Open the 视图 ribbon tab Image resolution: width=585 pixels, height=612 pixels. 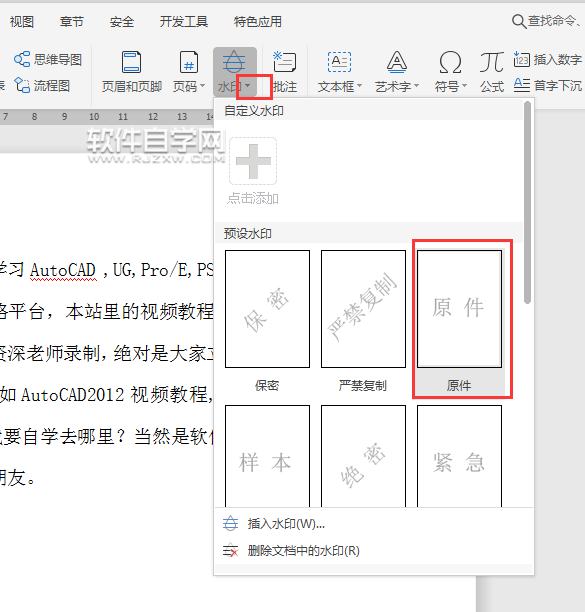(x=22, y=21)
